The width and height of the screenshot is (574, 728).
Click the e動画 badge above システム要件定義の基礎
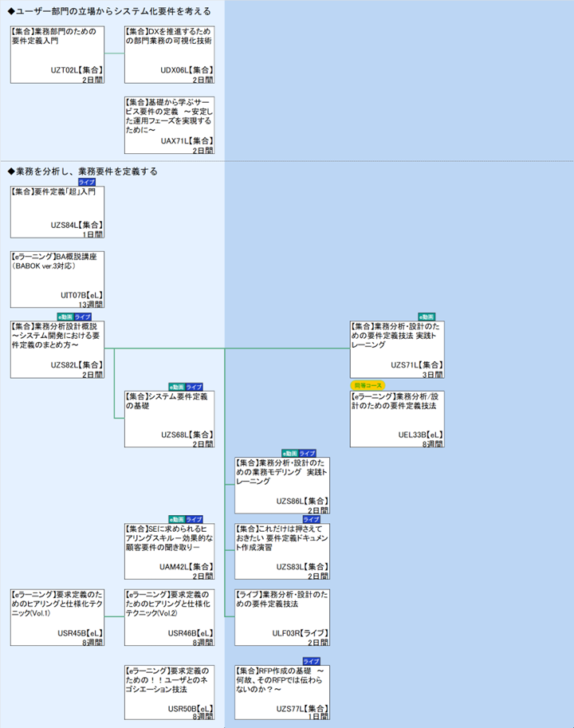pos(176,387)
